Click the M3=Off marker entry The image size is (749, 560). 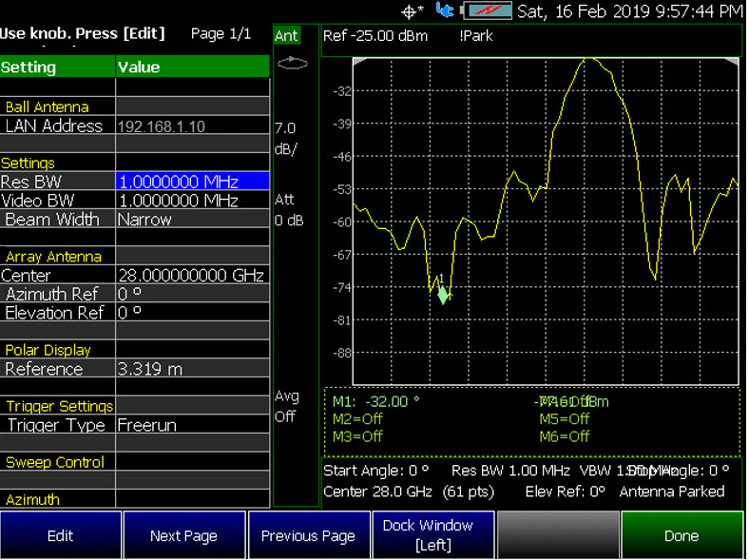[x=357, y=436]
